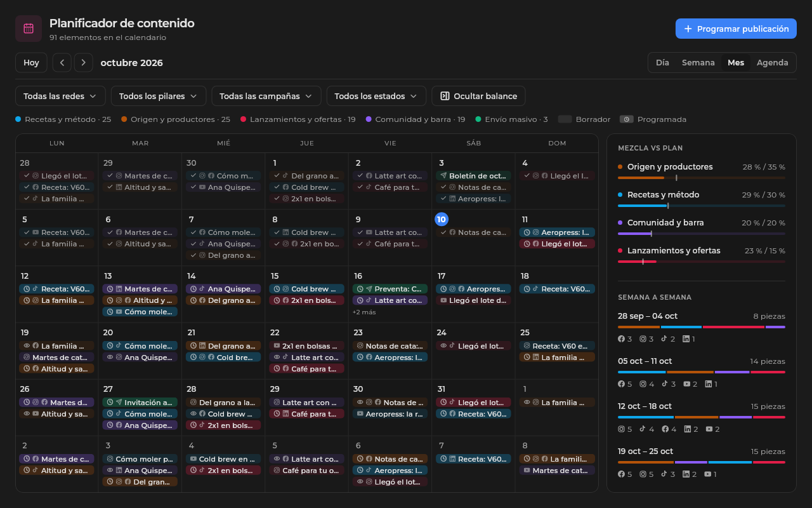The image size is (812, 508).
Task: Click eye icon on Oct 22 Latte art post
Action: tap(276, 358)
